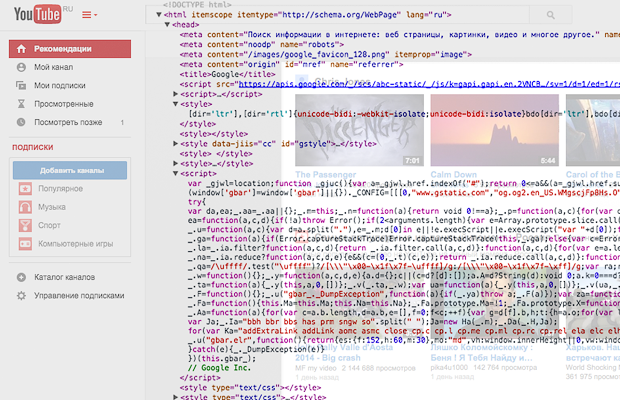Image resolution: width=620 pixels, height=400 pixels.
Task: Click the home icon beside Рекомендации
Action: (x=23, y=49)
